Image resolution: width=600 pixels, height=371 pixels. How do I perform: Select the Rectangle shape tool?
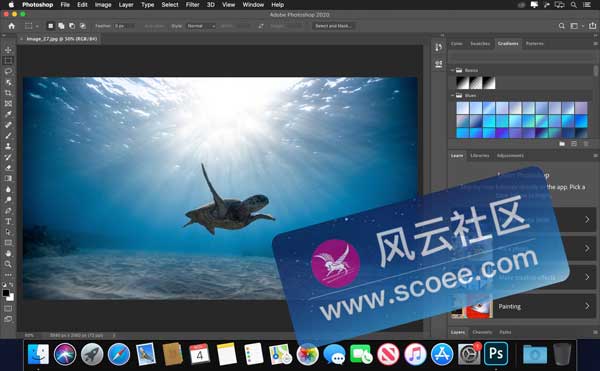[8, 242]
